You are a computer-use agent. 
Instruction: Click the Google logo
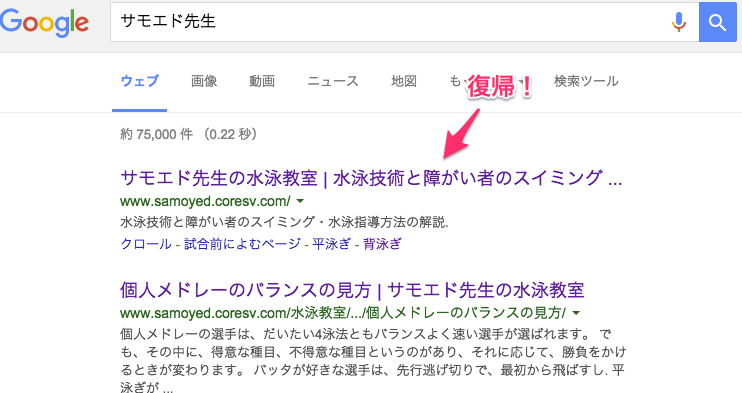[44, 23]
